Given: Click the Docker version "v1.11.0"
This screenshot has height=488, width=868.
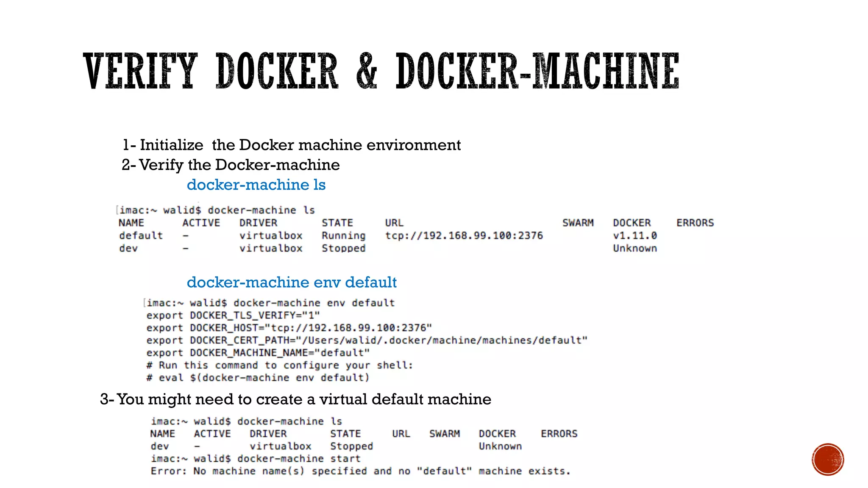Looking at the screenshot, I should coord(635,236).
